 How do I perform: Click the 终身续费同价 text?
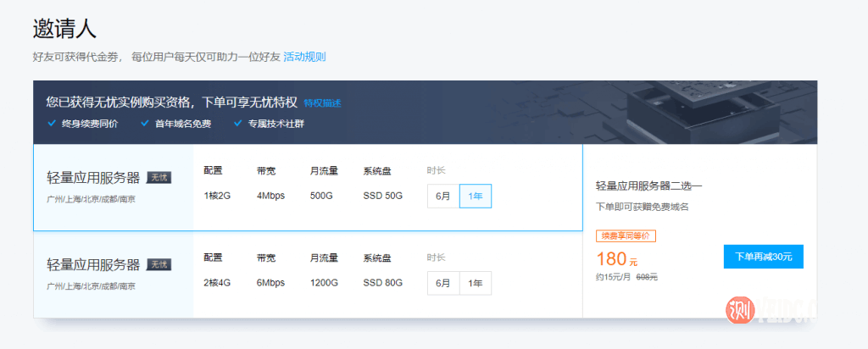point(90,124)
